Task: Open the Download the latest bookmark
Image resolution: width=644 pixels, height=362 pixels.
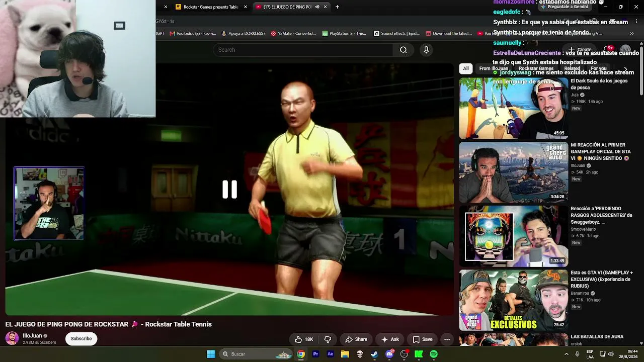Action: click(x=449, y=34)
